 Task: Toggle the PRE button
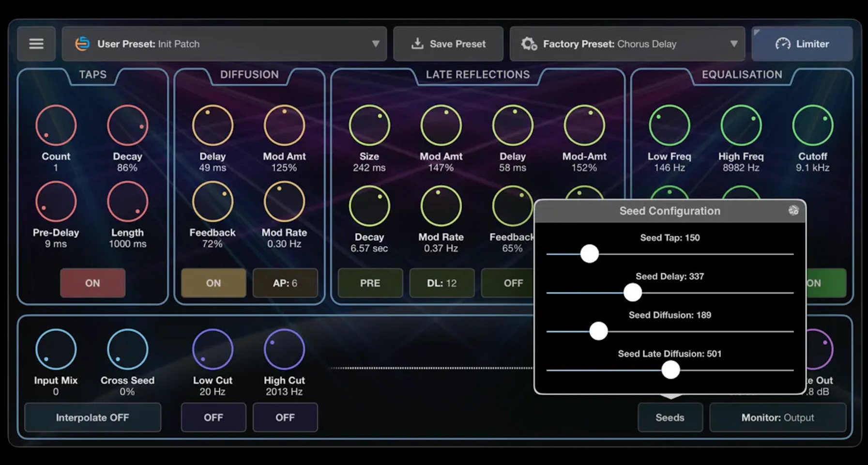pyautogui.click(x=370, y=283)
